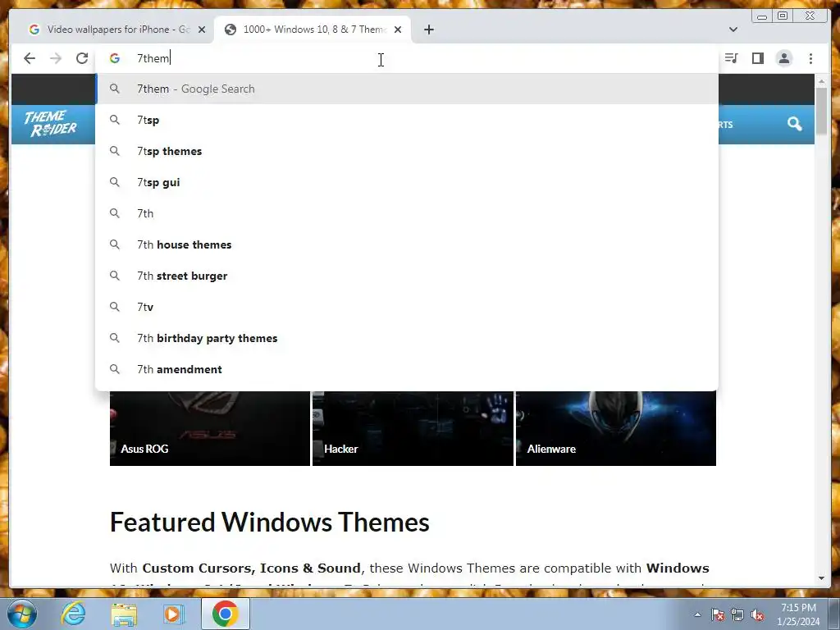Click the muted volume tray icon
Screen dimensions: 840x630
(x=757, y=615)
